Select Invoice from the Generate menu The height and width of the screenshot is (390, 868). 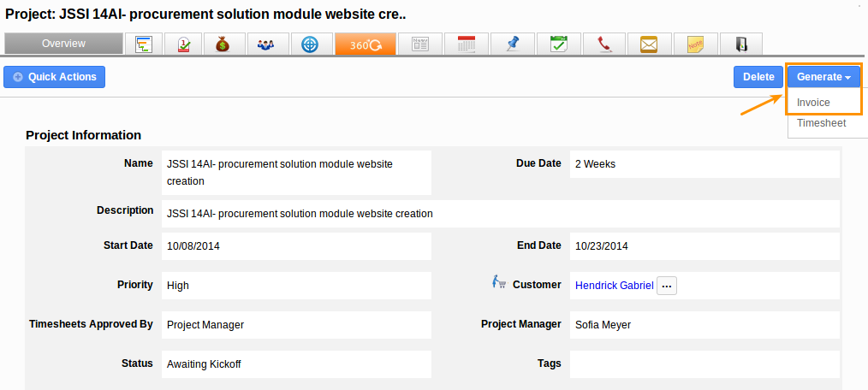[813, 103]
